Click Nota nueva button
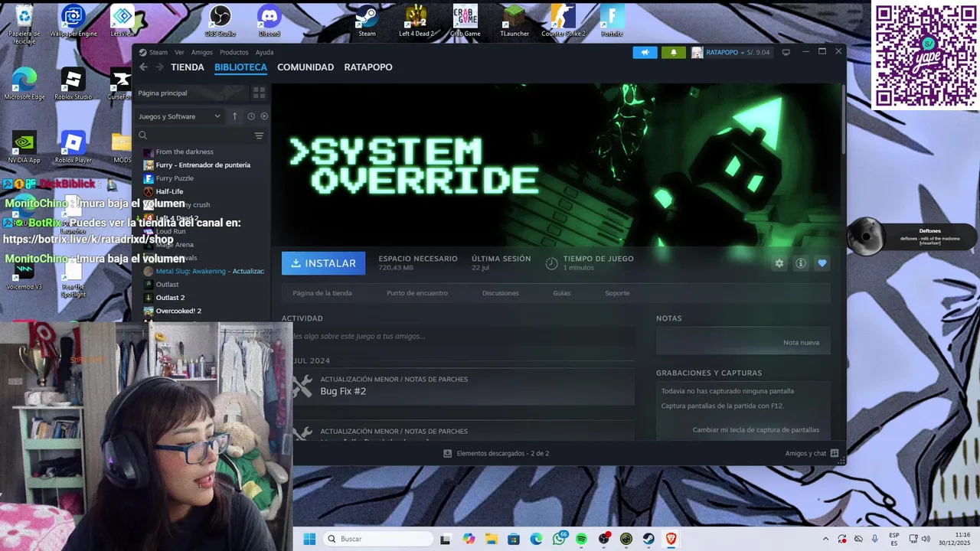 [801, 342]
